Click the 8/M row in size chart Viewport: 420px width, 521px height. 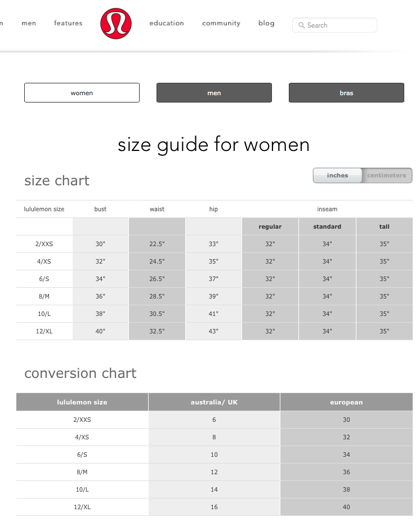[x=44, y=296]
